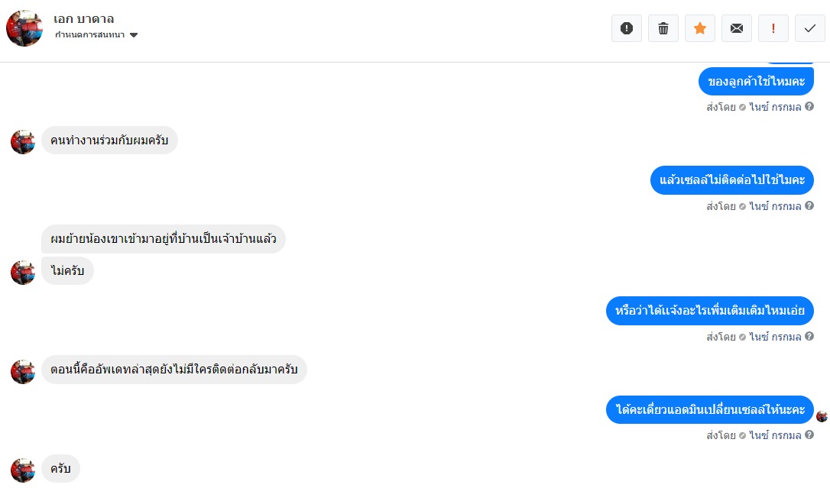Image resolution: width=830 pixels, height=504 pixels.
Task: Click the contact name เอก บาดาล
Action: [84, 19]
